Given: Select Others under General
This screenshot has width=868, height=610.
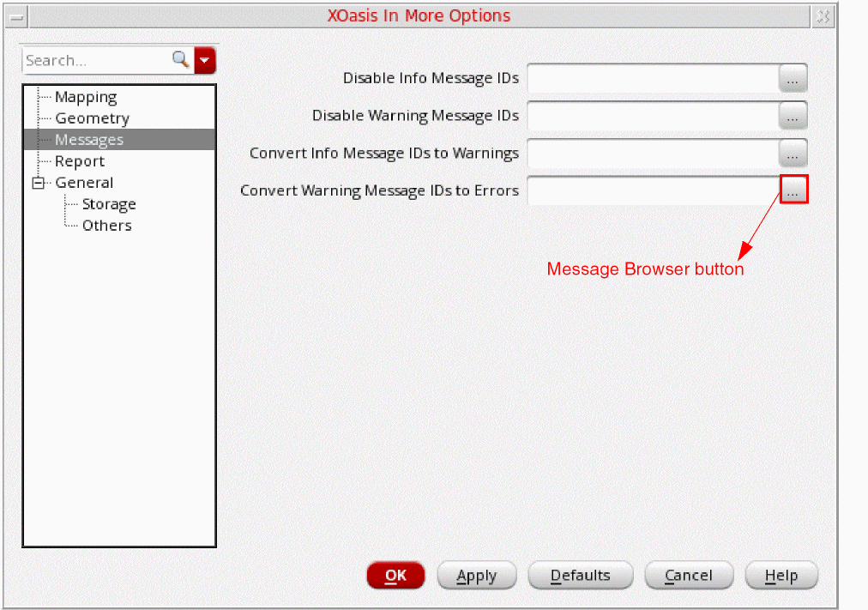Looking at the screenshot, I should point(107,226).
